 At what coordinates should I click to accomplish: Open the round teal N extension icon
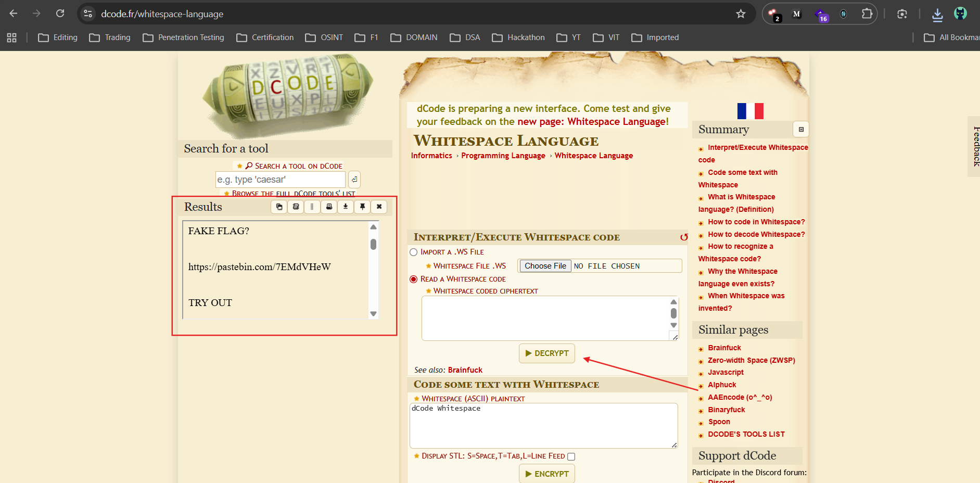tap(844, 14)
